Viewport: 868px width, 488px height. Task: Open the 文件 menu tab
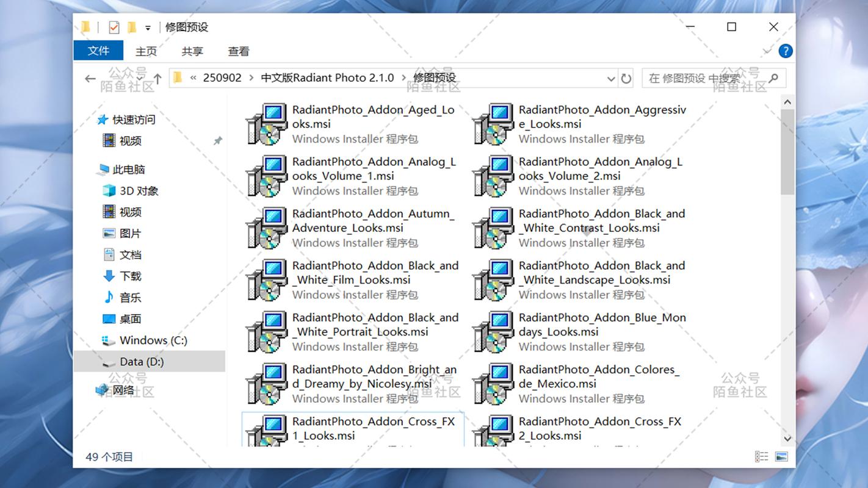point(98,51)
